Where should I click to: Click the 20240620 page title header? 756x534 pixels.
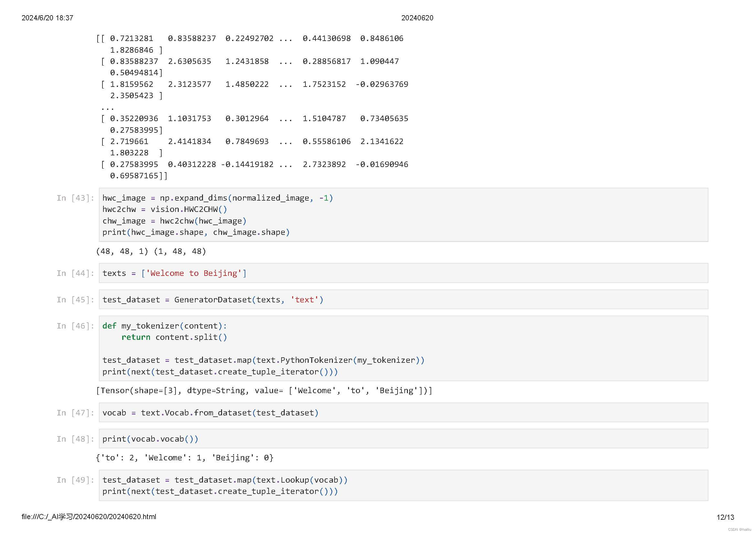point(417,18)
